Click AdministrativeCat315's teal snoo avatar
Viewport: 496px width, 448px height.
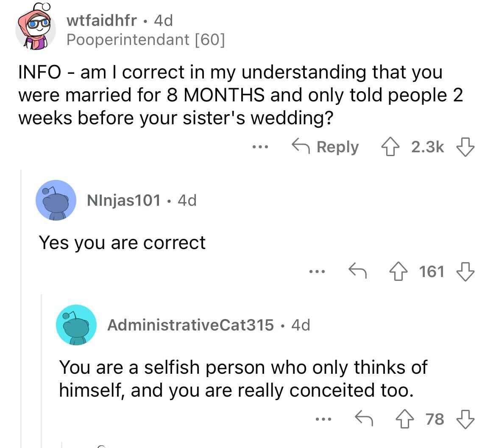[76, 325]
